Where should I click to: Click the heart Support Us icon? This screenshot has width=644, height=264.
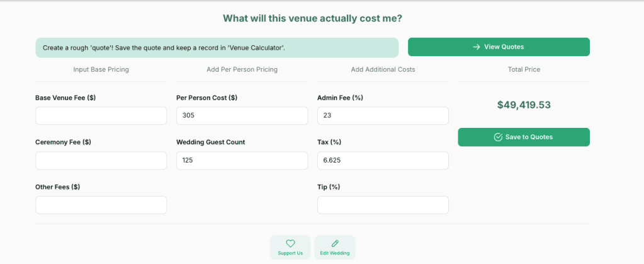(x=290, y=243)
